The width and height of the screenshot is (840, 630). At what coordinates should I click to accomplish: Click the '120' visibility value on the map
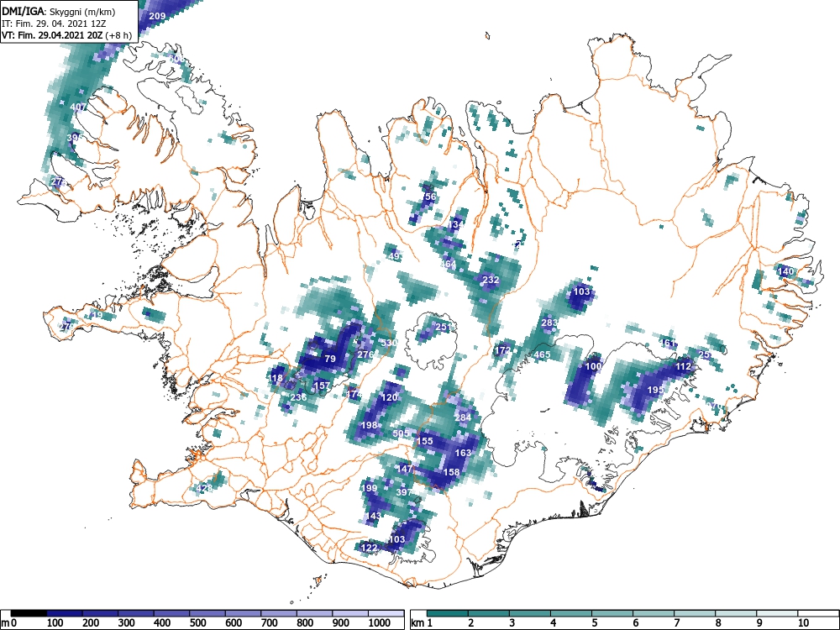pos(390,397)
